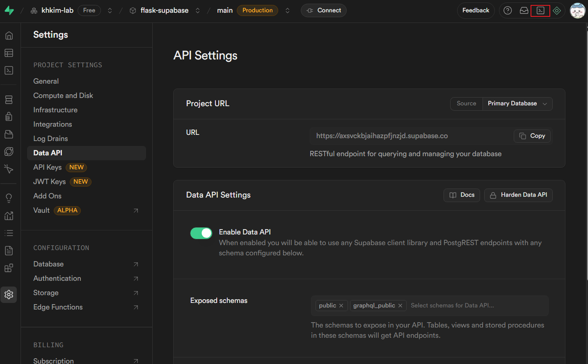Expand the flask-supabase project switcher
The width and height of the screenshot is (588, 364).
(197, 11)
